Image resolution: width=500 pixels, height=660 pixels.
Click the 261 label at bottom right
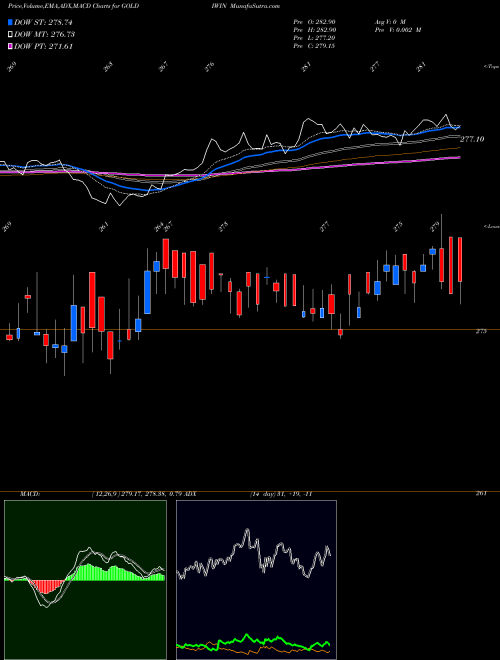[x=481, y=493]
